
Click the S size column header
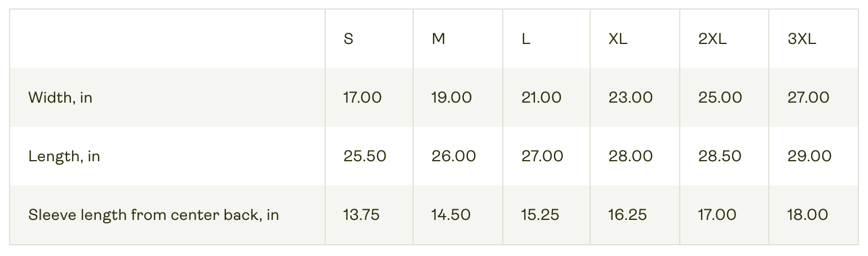[348, 39]
